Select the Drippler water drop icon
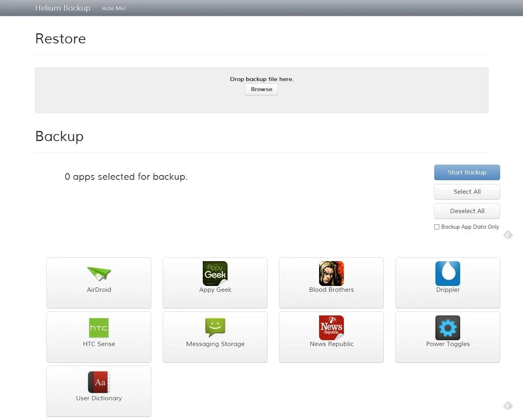The width and height of the screenshot is (523, 420). coord(448,274)
